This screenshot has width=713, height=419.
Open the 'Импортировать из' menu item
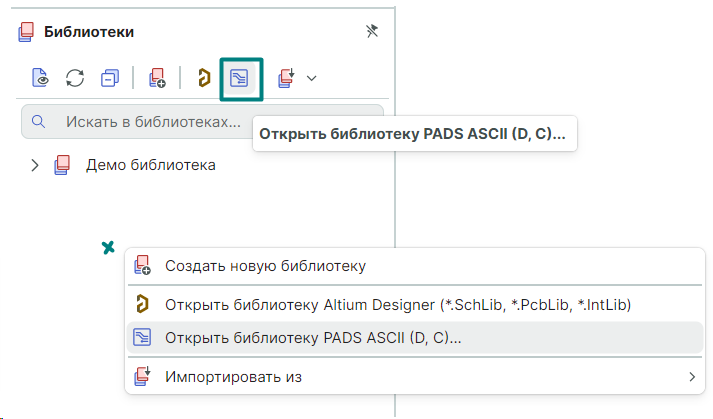pos(233,377)
